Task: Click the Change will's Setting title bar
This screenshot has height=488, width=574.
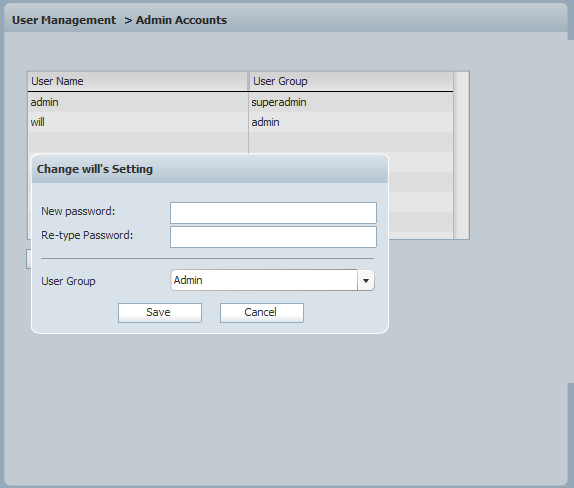Action: (210, 169)
